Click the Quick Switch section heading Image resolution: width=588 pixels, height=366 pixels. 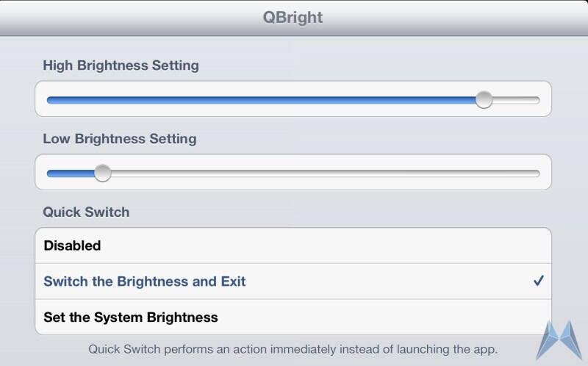coord(86,212)
